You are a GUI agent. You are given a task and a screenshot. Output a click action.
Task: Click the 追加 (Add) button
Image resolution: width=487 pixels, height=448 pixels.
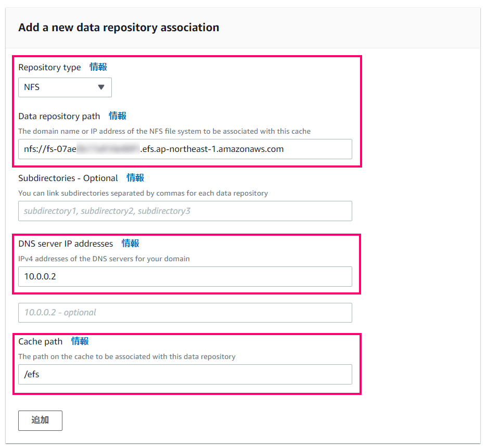click(41, 420)
